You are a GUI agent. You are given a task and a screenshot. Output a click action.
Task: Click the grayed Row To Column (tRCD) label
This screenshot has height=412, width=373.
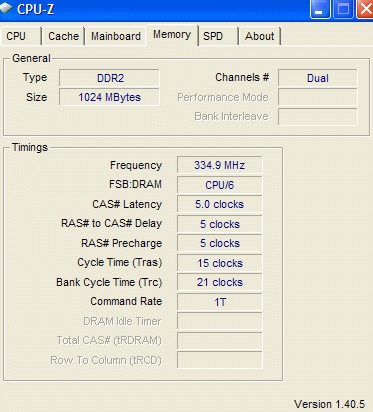106,360
